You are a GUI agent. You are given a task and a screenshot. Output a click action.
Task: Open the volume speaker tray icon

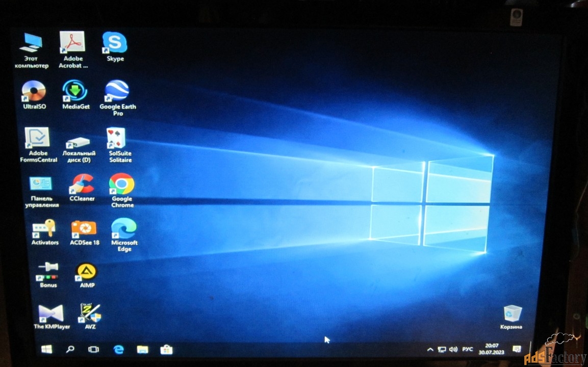click(453, 349)
